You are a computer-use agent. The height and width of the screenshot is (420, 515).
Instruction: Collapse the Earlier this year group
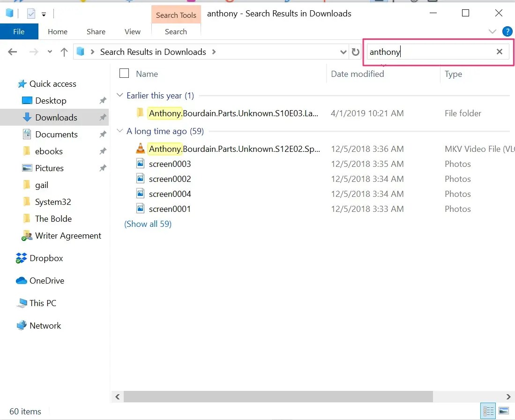coord(120,95)
